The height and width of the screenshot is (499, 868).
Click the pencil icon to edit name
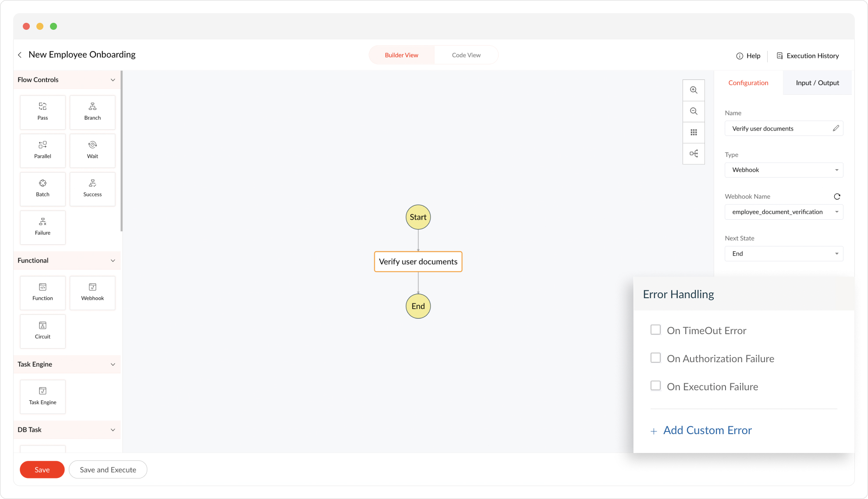[x=836, y=128]
